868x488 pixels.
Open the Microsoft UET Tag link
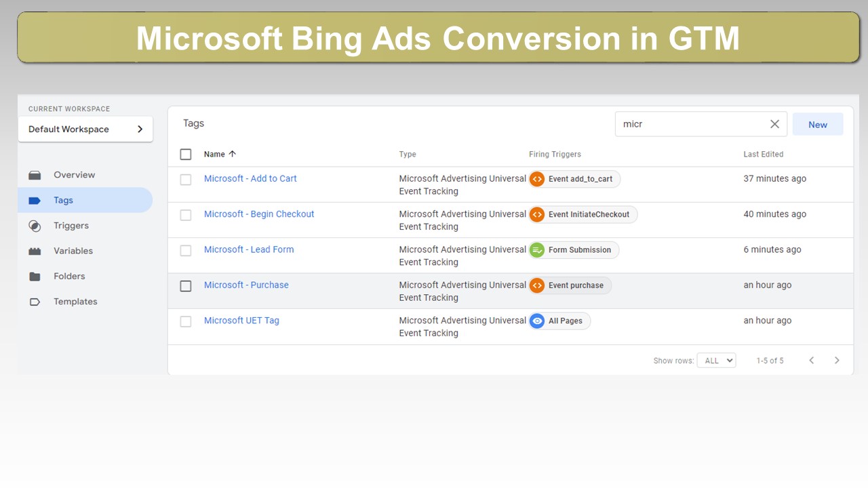tap(241, 320)
